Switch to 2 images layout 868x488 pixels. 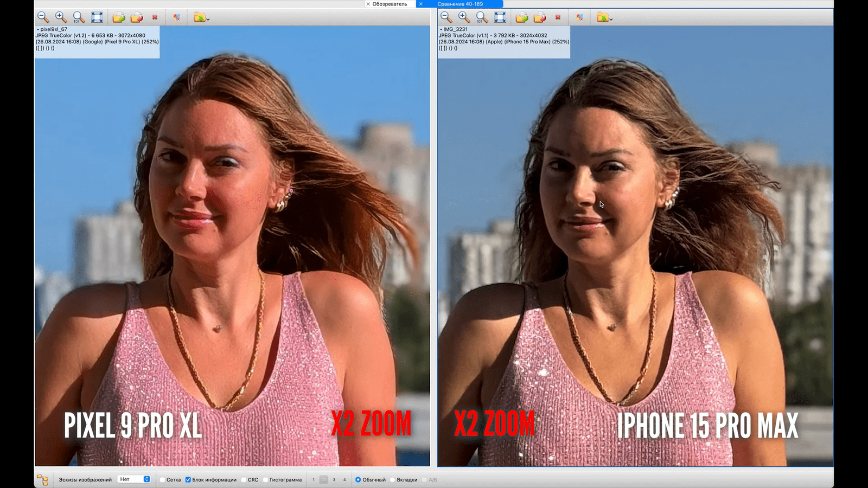pos(324,480)
